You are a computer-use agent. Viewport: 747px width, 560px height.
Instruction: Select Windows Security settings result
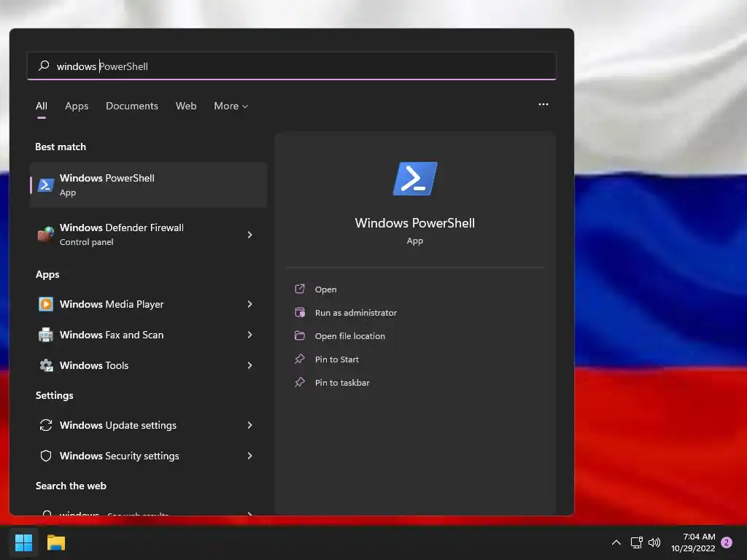click(x=148, y=456)
